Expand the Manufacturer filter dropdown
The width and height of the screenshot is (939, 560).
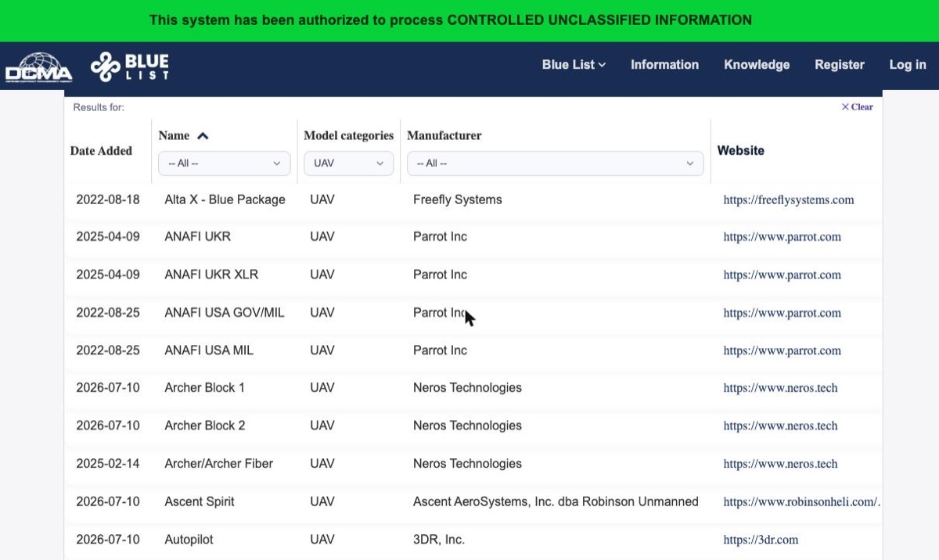[556, 163]
